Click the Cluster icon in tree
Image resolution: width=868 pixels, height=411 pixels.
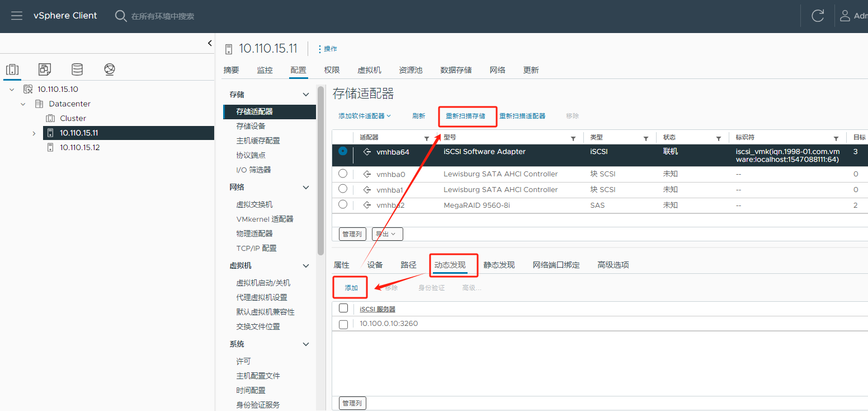click(50, 118)
